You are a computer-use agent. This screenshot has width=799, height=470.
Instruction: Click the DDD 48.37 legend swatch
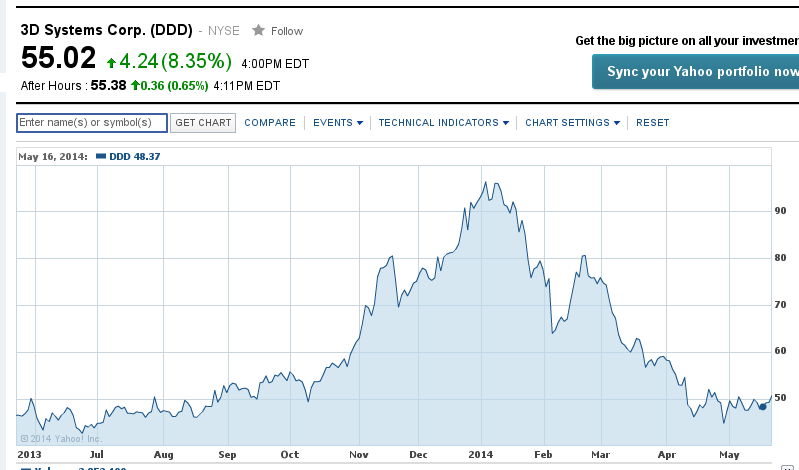point(101,156)
